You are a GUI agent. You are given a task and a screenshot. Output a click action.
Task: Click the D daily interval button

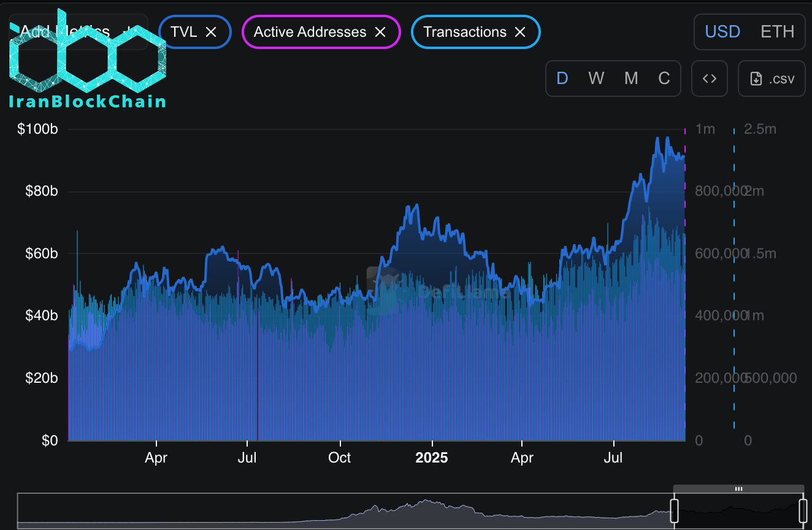click(x=562, y=79)
